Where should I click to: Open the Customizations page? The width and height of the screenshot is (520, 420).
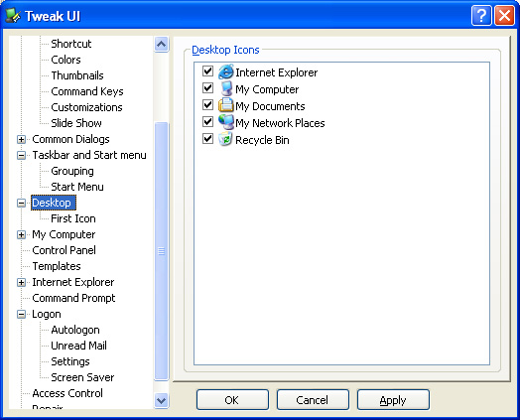pos(86,107)
